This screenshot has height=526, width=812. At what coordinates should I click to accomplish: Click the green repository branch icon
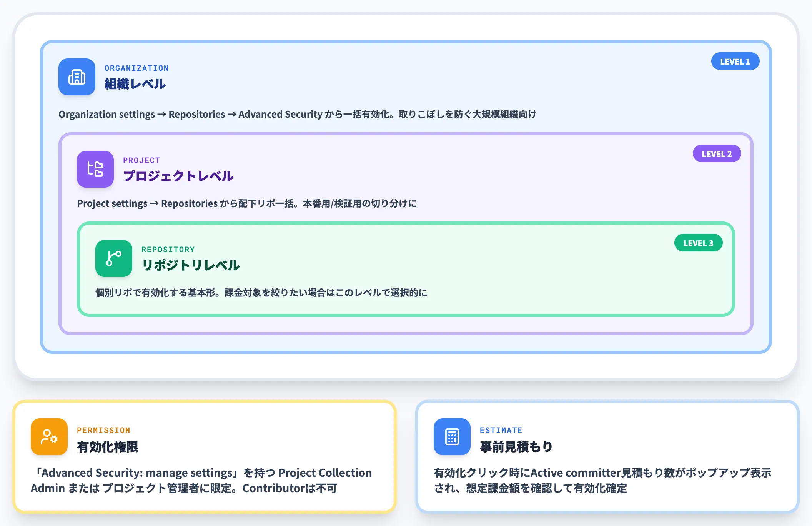point(114,258)
